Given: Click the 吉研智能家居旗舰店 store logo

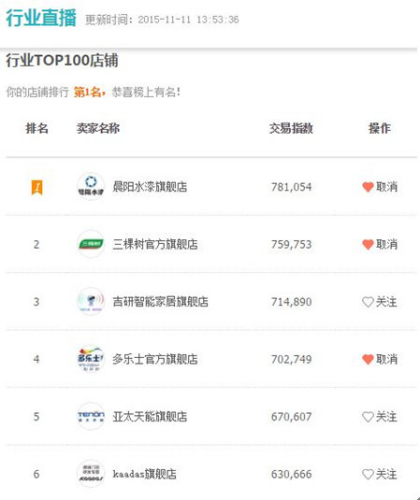Looking at the screenshot, I should pyautogui.click(x=91, y=301).
